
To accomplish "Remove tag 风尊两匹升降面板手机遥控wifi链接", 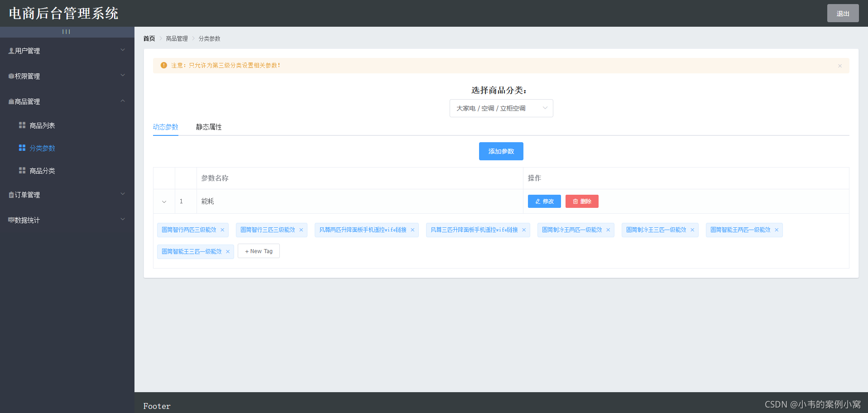I will [412, 230].
